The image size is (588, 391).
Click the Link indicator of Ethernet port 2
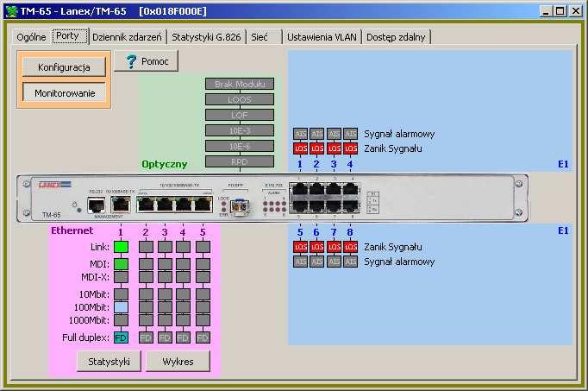tap(146, 247)
